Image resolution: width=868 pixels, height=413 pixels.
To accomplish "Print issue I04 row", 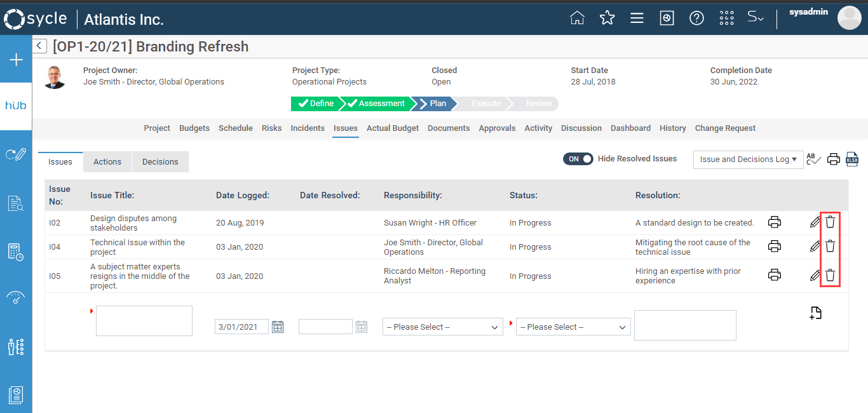I will point(775,247).
